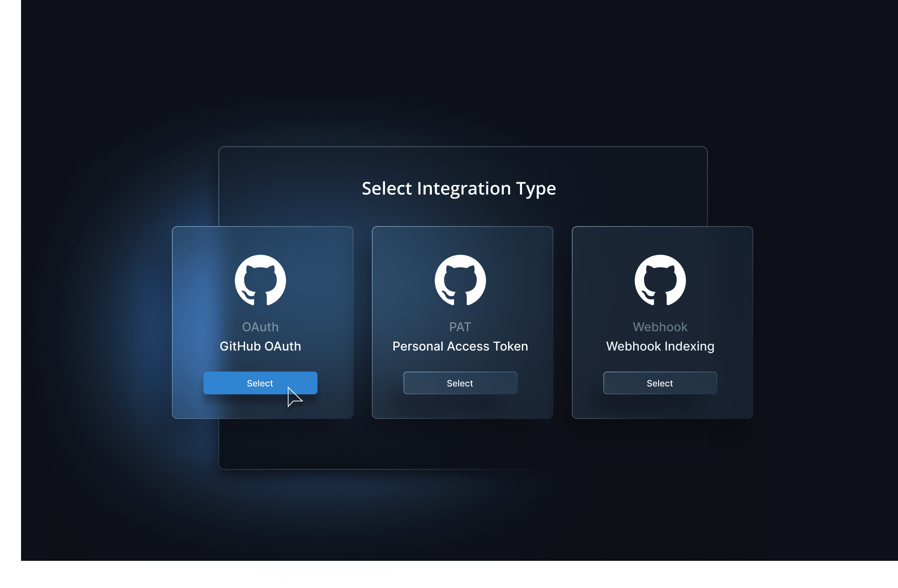Image resolution: width=898 pixels, height=588 pixels.
Task: Click the 'Personal Access Token' title text
Action: (460, 346)
